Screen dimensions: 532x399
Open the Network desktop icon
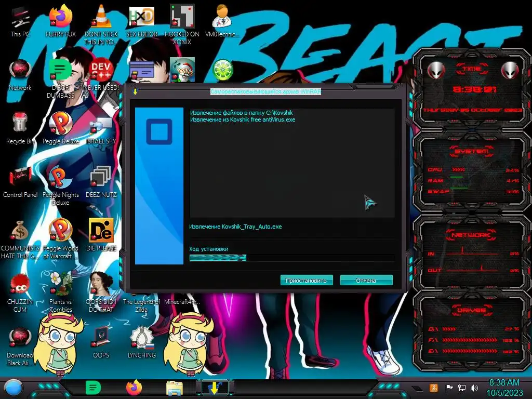coord(20,75)
